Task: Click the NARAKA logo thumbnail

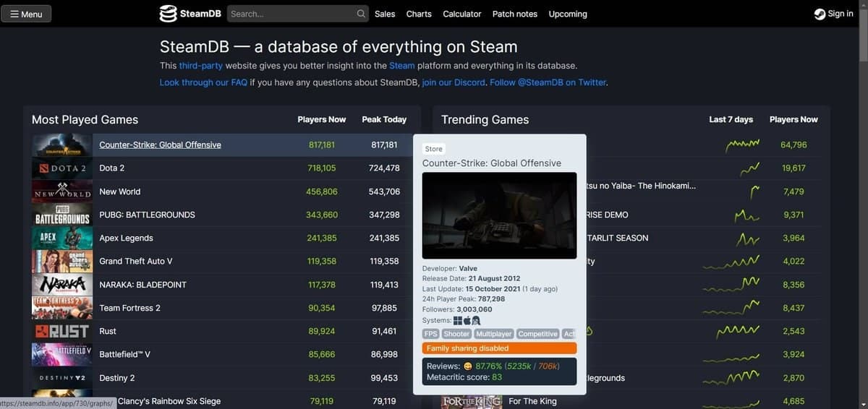Action: pos(62,285)
